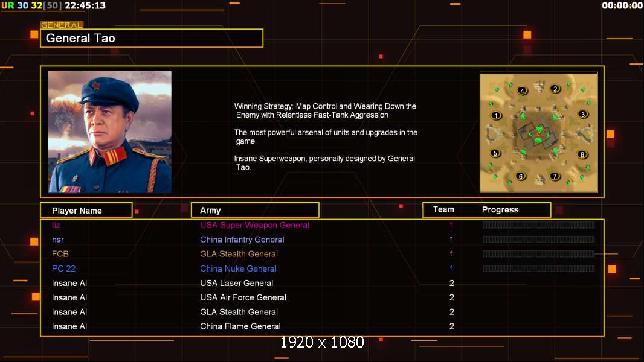Click the Team column header
Image resolution: width=644 pixels, height=362 pixels.
[x=443, y=209]
